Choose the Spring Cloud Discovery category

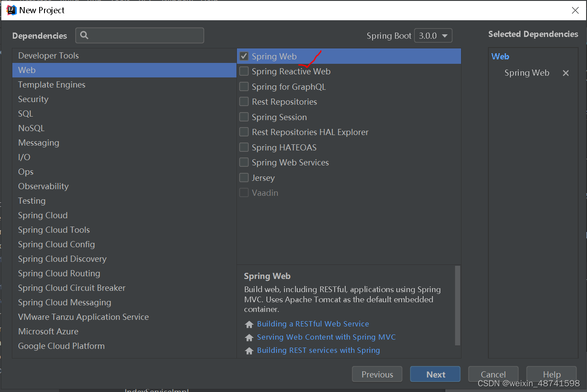[124, 259]
